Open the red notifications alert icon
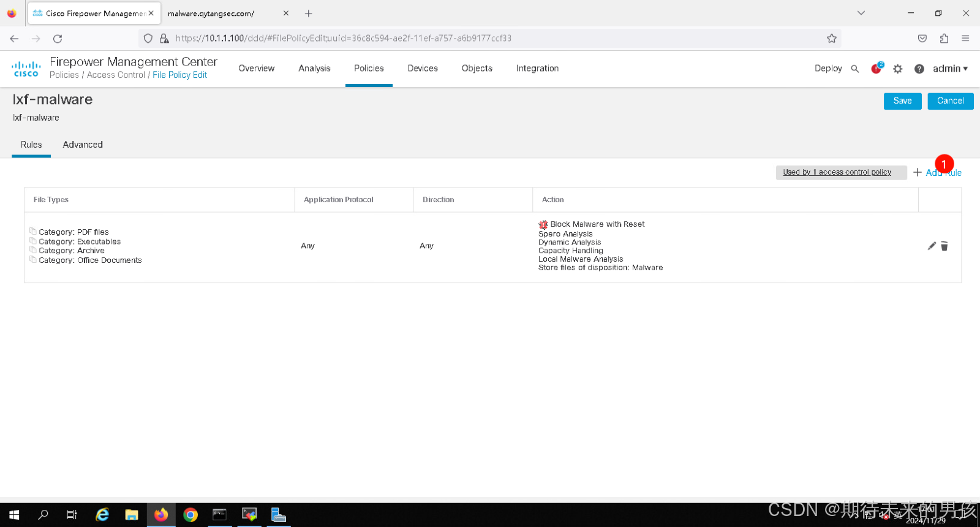Screen dimensions: 980x527 [876, 69]
